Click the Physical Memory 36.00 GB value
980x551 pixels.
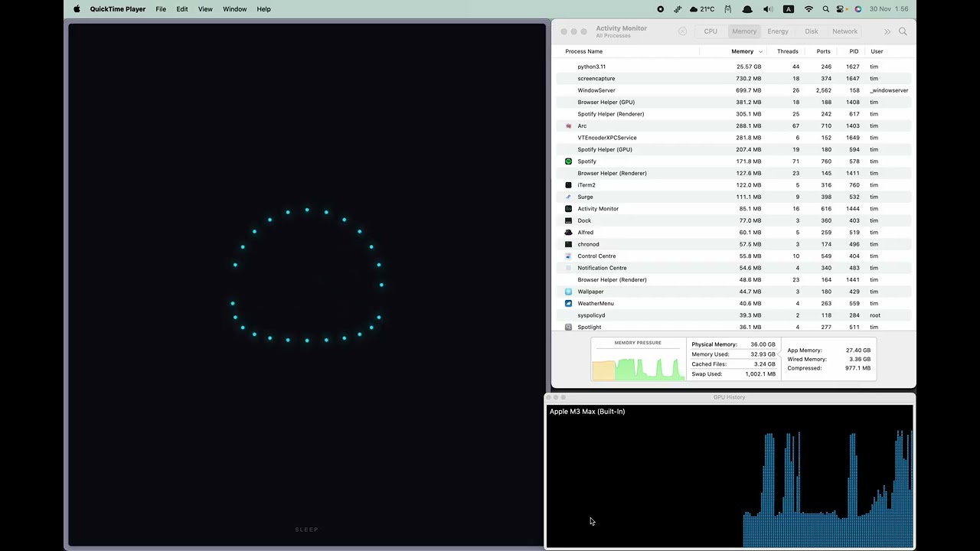(763, 344)
